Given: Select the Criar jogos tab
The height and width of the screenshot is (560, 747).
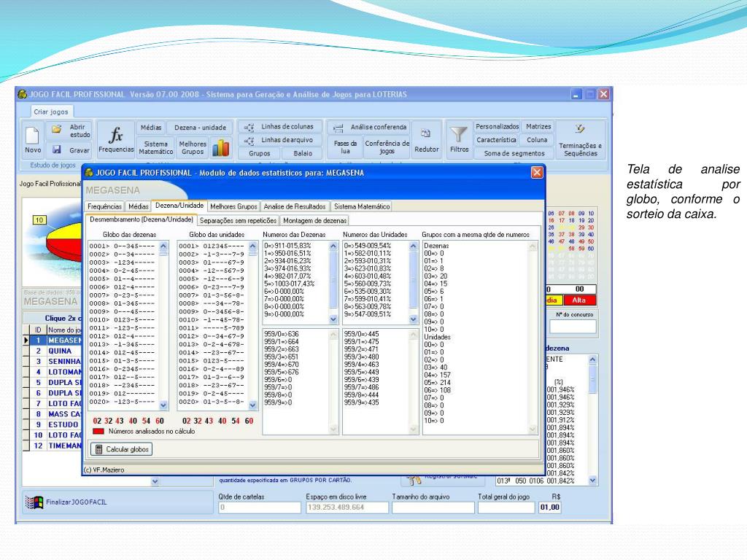Looking at the screenshot, I should [x=51, y=112].
